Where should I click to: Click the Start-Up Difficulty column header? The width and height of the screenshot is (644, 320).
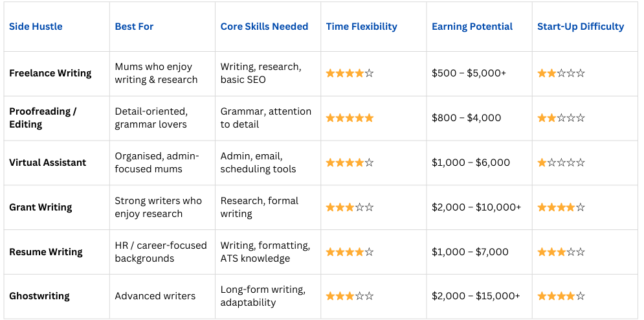[581, 27]
